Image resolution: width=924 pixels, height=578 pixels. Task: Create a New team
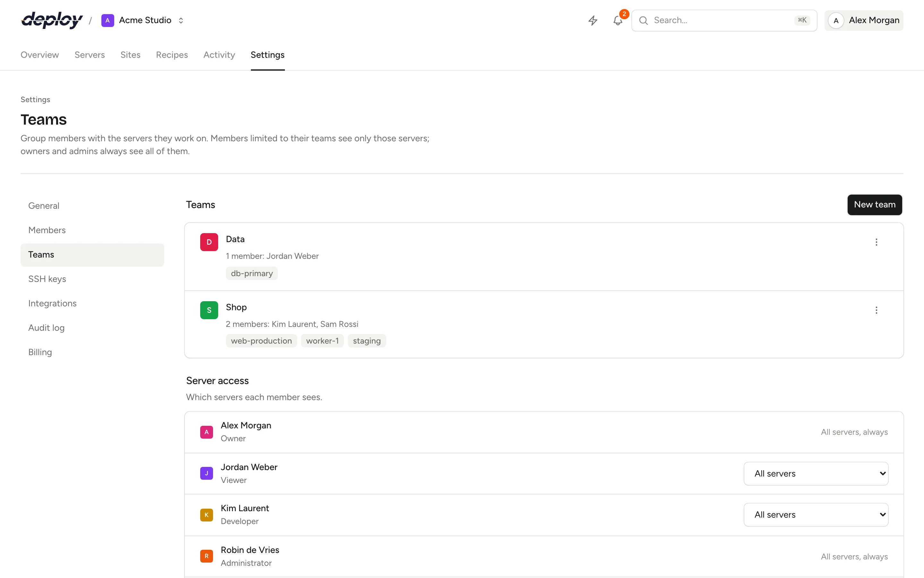(874, 205)
